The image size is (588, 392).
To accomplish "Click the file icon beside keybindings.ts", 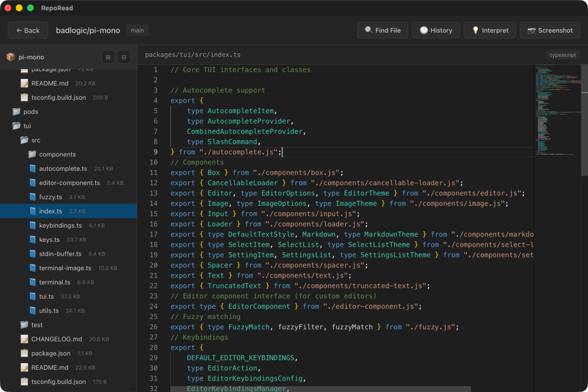I will (x=33, y=225).
